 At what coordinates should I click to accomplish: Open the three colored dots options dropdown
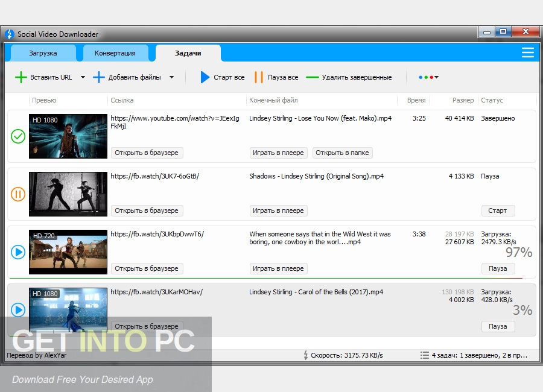(x=429, y=77)
